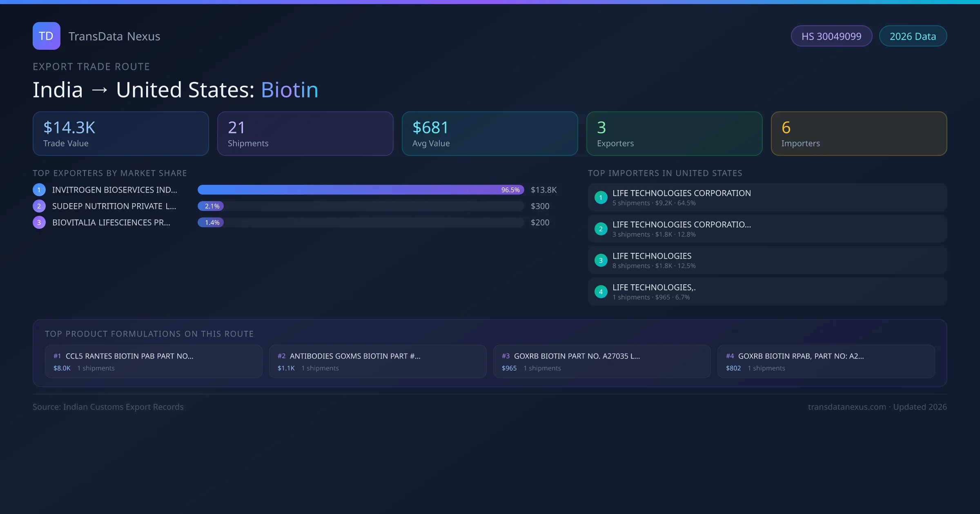The height and width of the screenshot is (514, 980).
Task: Click green badge 3 for Life Technologies
Action: [x=601, y=260]
